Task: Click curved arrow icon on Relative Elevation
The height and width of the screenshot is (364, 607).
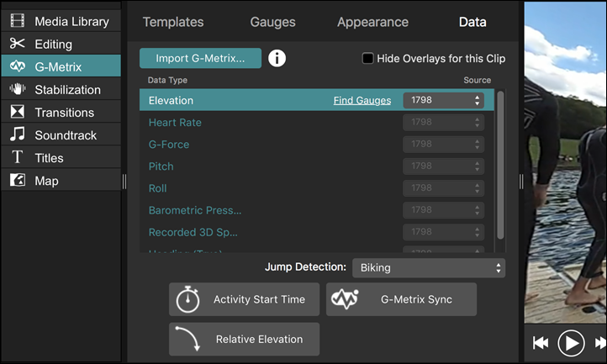Action: (x=187, y=339)
